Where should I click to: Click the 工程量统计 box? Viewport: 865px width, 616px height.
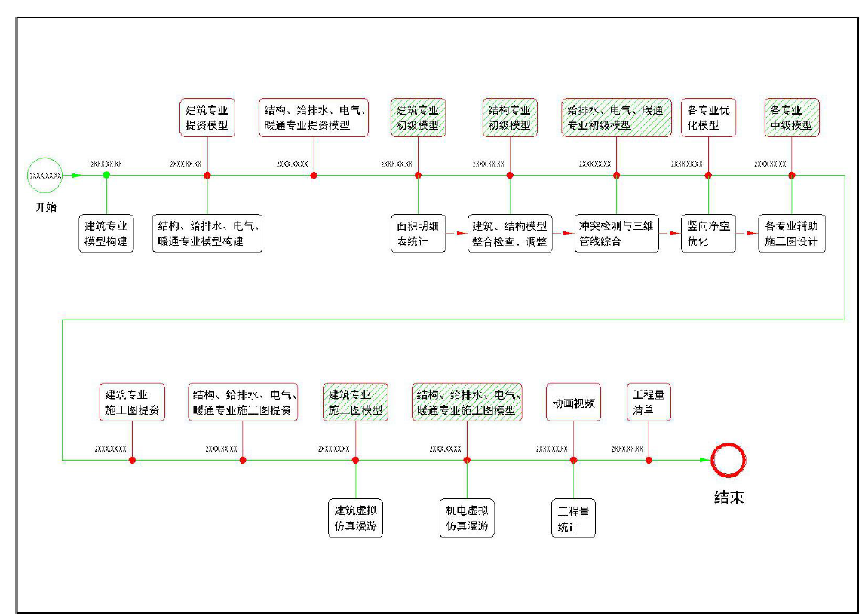click(x=573, y=519)
